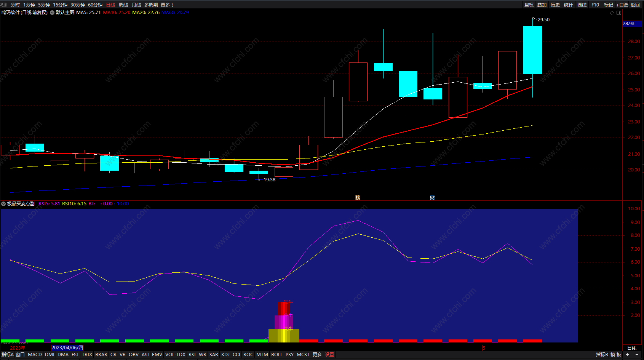The width and height of the screenshot is (644, 360).
Task: Click the 指标B button
Action: click(602, 355)
